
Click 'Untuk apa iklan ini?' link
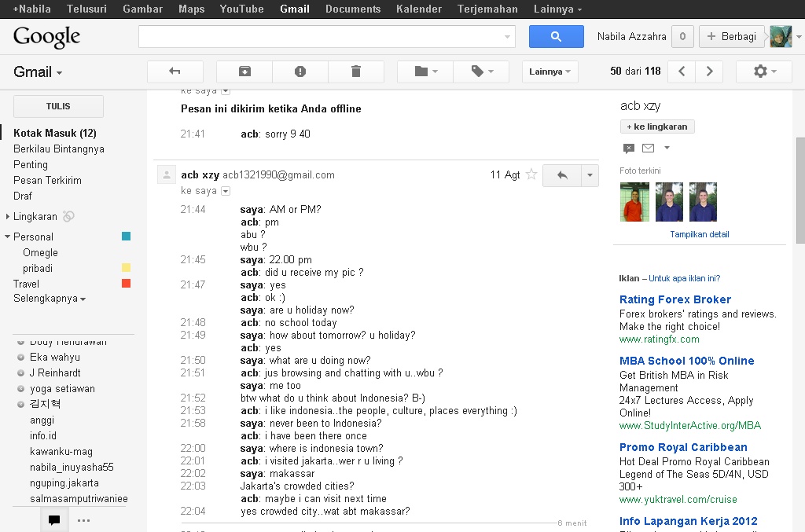click(685, 278)
